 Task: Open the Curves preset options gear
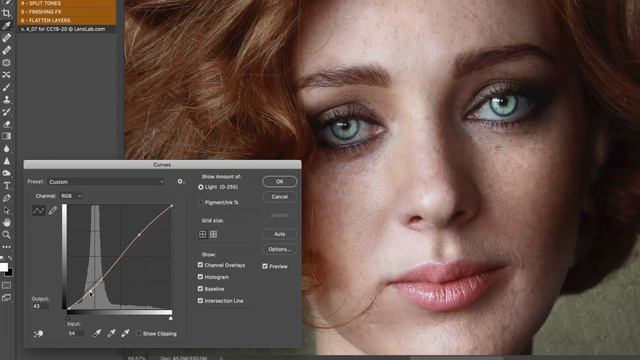coord(180,181)
